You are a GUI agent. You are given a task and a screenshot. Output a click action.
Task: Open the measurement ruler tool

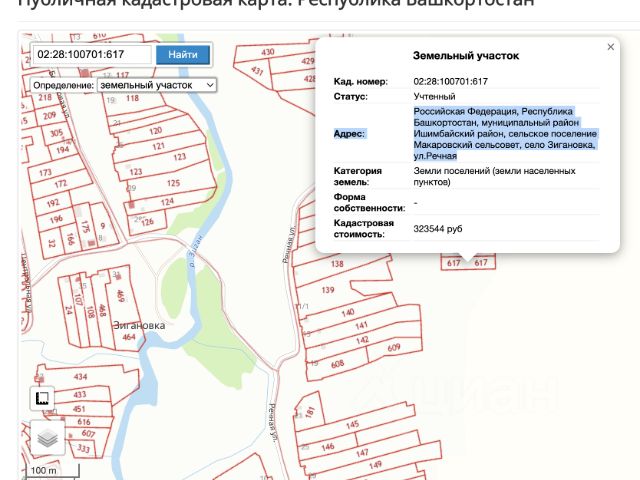tap(42, 398)
